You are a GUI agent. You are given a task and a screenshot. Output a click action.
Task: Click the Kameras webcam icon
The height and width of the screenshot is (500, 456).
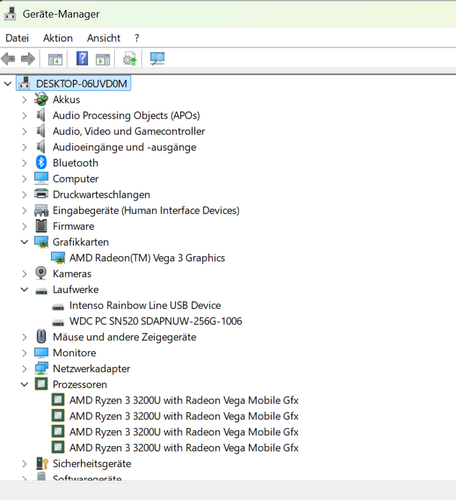41,273
